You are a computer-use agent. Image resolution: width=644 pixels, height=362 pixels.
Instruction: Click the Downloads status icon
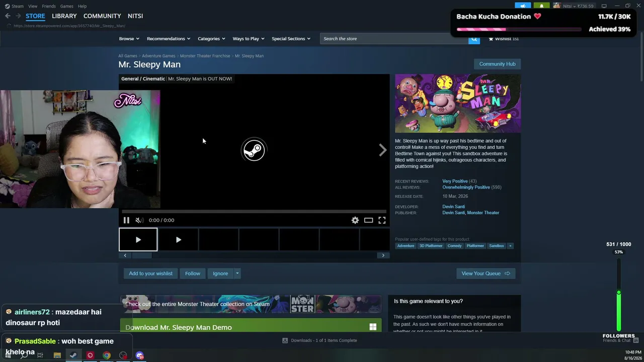(x=285, y=340)
